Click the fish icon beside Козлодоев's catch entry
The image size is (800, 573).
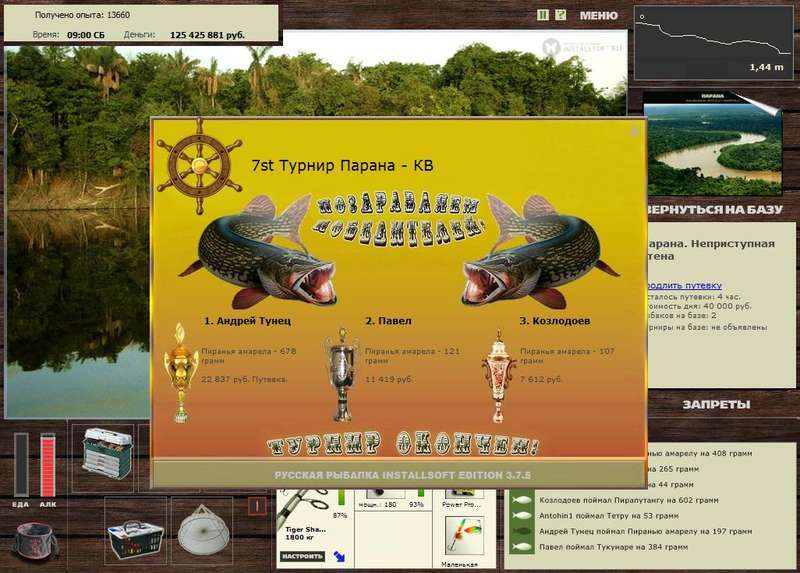coord(522,500)
